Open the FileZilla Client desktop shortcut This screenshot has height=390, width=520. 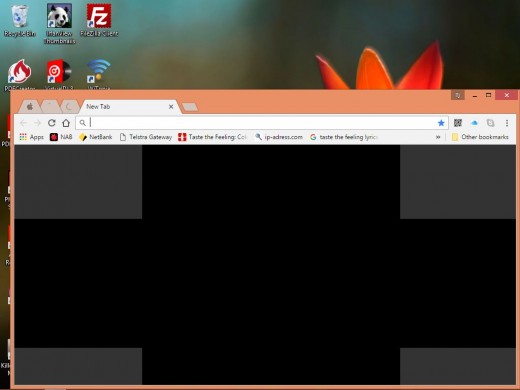pos(99,21)
